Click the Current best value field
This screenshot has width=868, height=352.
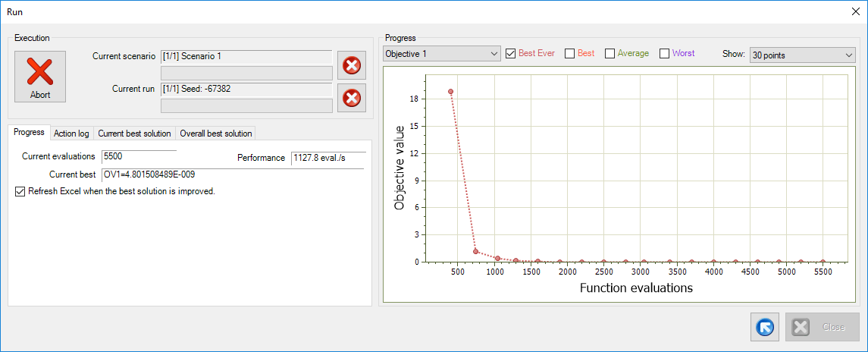tap(232, 174)
